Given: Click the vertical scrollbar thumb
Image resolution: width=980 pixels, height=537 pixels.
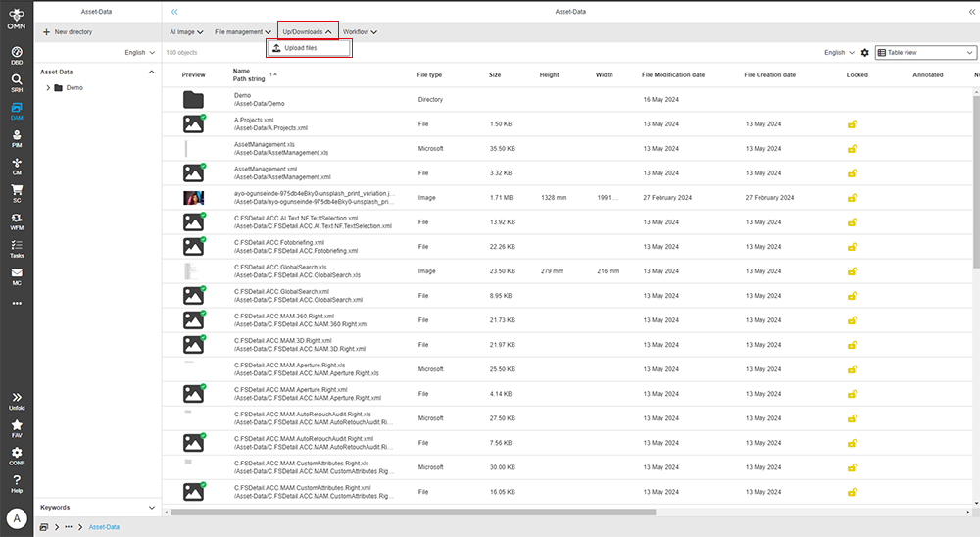Looking at the screenshot, I should (x=976, y=181).
